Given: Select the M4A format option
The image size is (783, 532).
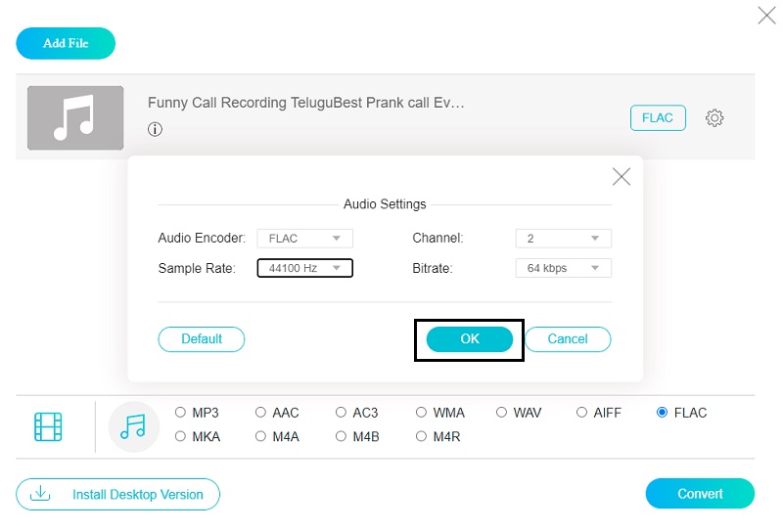Looking at the screenshot, I should tap(260, 437).
